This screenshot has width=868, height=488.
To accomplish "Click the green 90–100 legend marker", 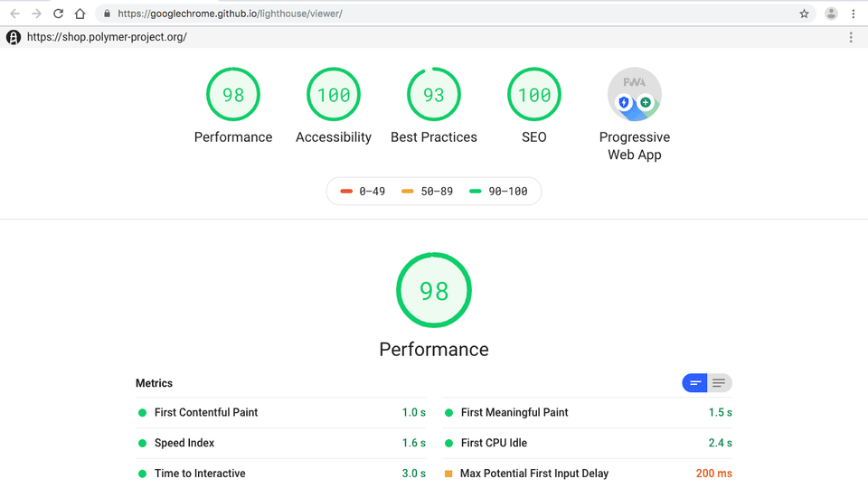I will pyautogui.click(x=476, y=192).
